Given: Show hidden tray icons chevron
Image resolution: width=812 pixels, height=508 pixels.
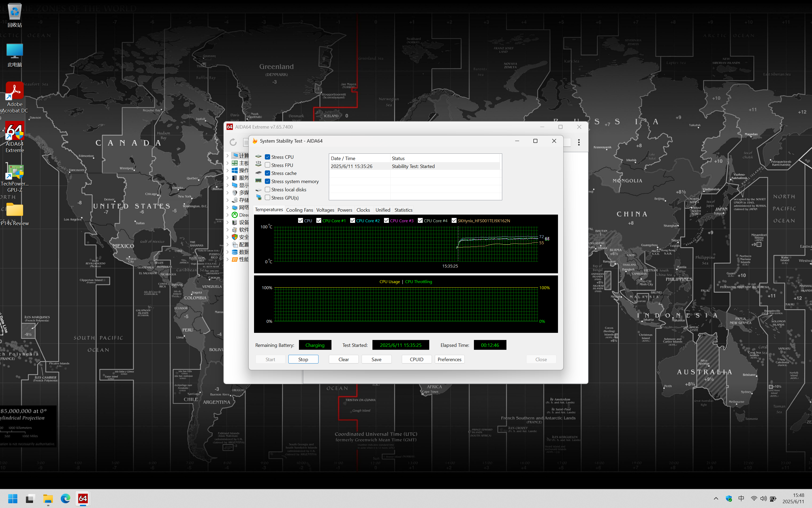Looking at the screenshot, I should 716,498.
